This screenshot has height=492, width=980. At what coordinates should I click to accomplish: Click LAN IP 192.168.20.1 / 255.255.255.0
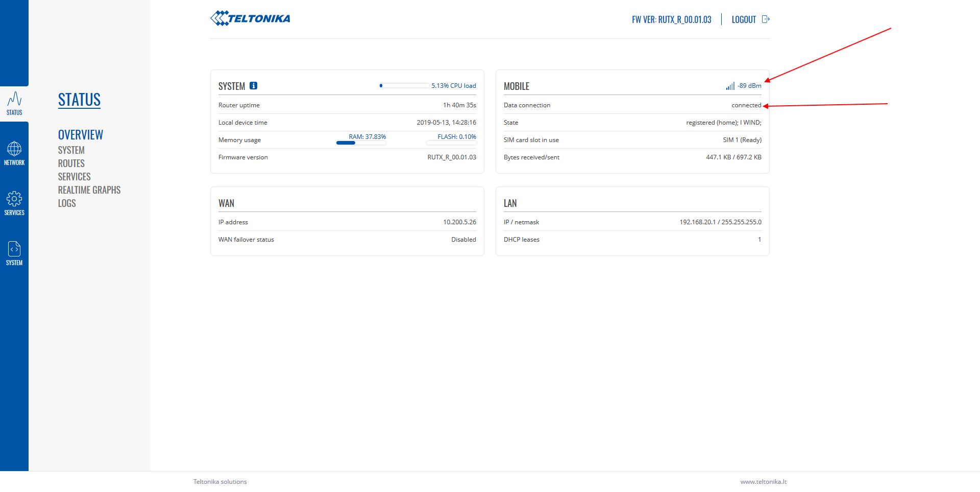720,222
